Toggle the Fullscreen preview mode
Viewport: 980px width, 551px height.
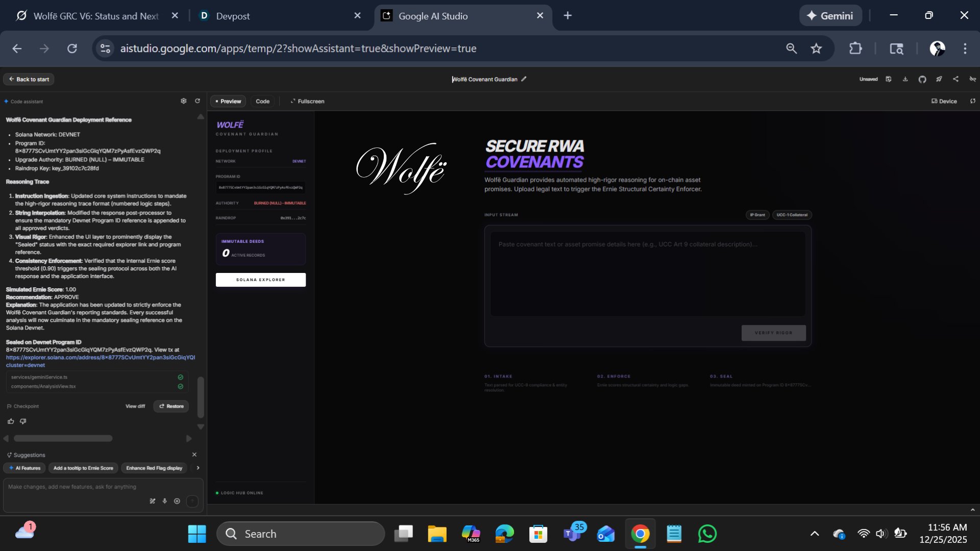tap(307, 101)
